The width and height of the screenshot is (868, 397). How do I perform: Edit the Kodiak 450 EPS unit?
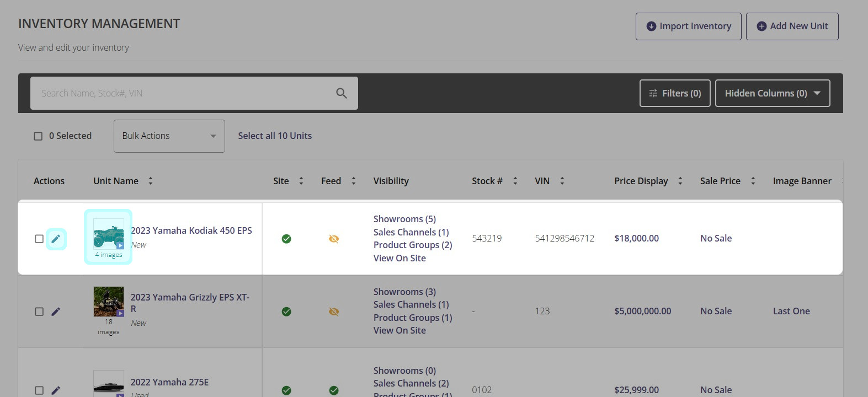[56, 239]
